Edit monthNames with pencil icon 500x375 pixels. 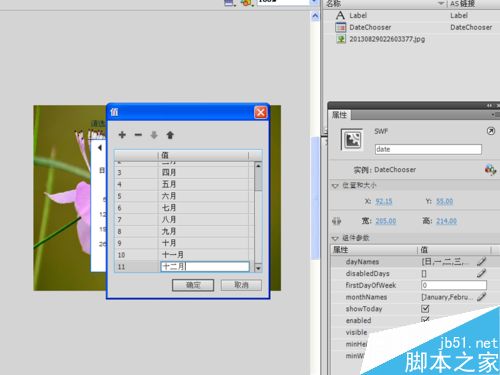coord(481,297)
